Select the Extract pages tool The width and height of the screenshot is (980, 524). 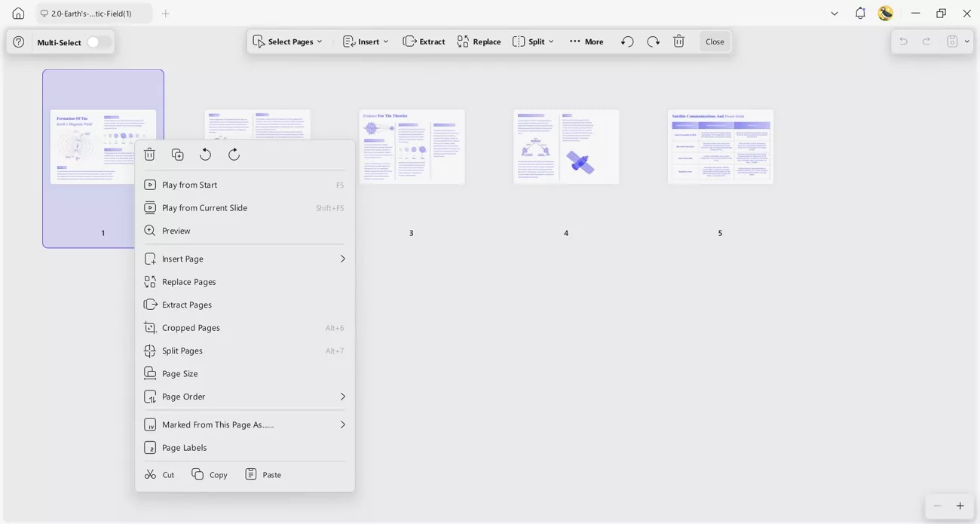tap(424, 41)
